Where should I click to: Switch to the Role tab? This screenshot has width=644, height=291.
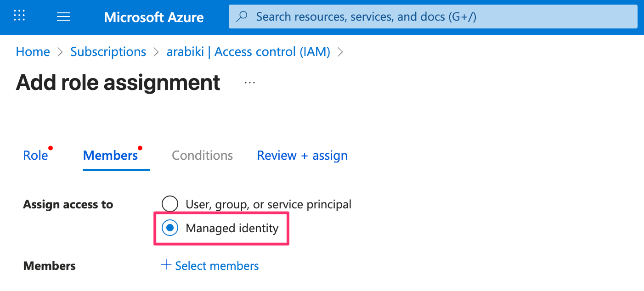pos(35,156)
